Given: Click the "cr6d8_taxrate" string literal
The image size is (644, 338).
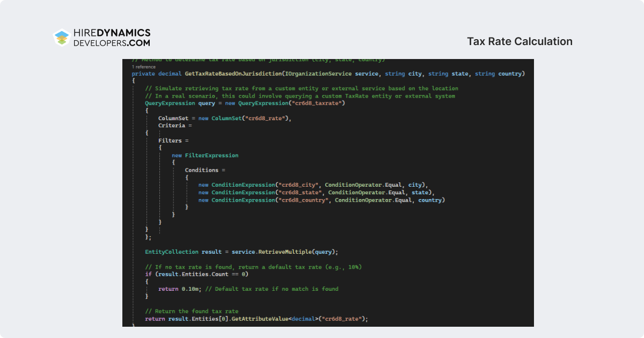Looking at the screenshot, I should click(316, 103).
